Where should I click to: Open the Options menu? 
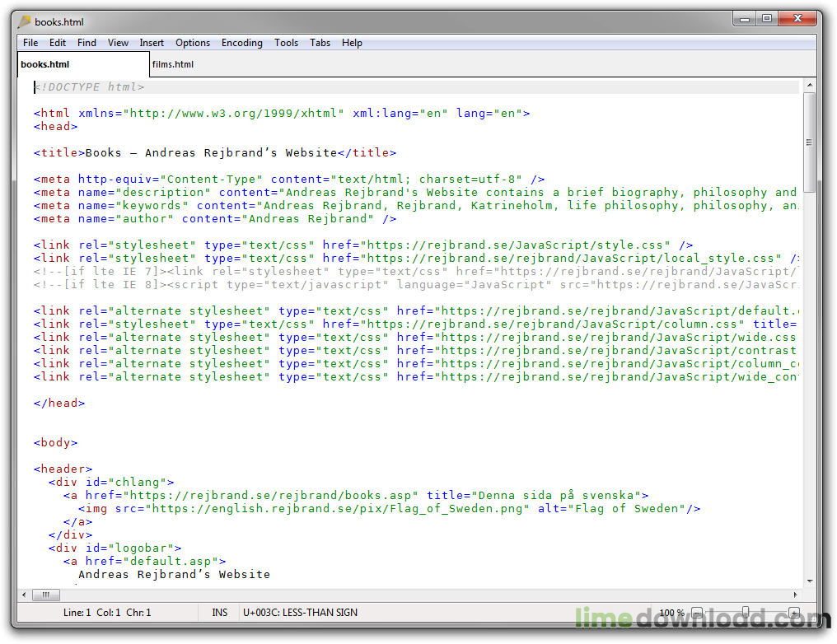193,43
